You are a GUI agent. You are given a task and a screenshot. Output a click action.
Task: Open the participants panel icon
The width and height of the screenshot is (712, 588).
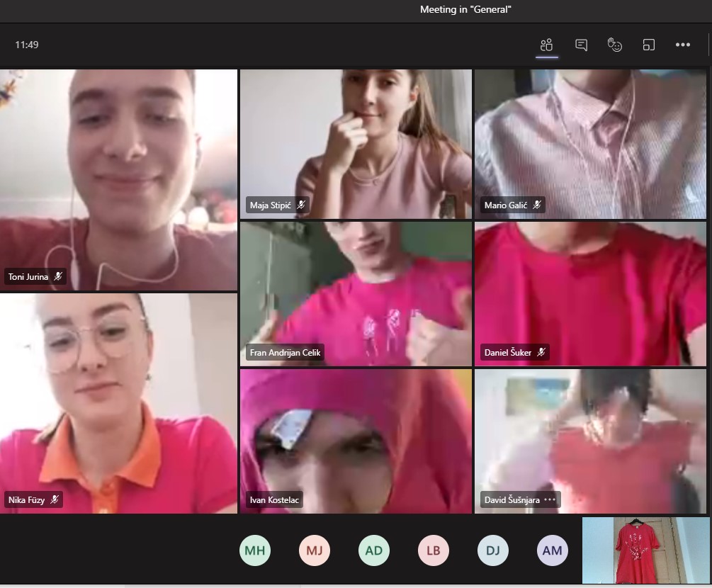click(546, 45)
